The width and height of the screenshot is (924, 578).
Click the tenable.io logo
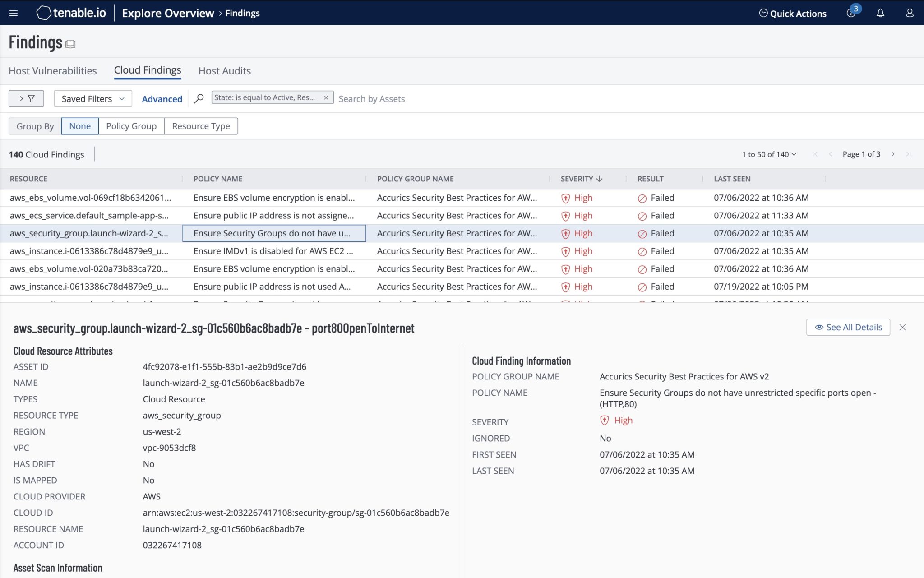71,13
